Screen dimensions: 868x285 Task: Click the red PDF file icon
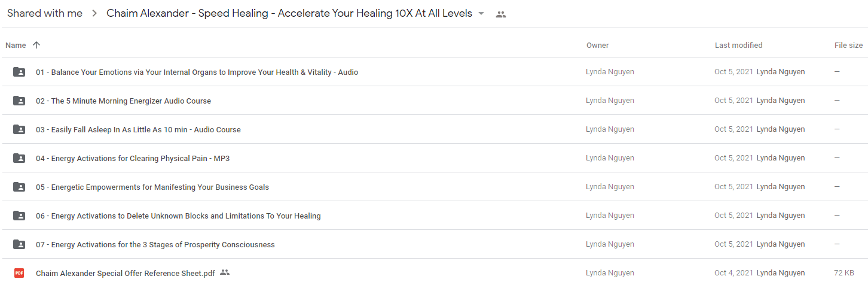(x=19, y=273)
